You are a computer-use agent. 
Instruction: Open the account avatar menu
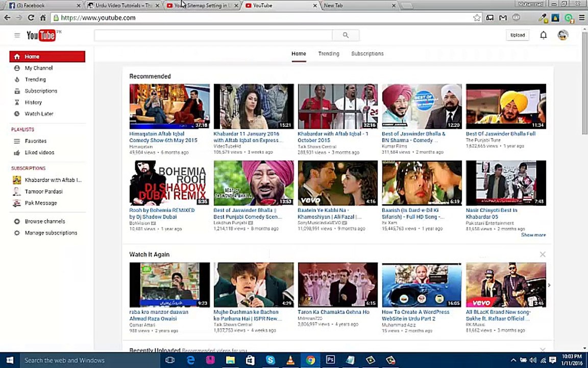pos(562,35)
